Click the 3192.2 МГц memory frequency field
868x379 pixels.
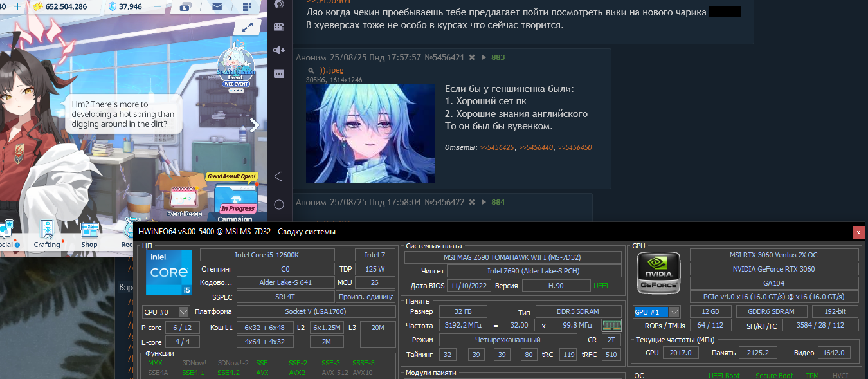(463, 325)
